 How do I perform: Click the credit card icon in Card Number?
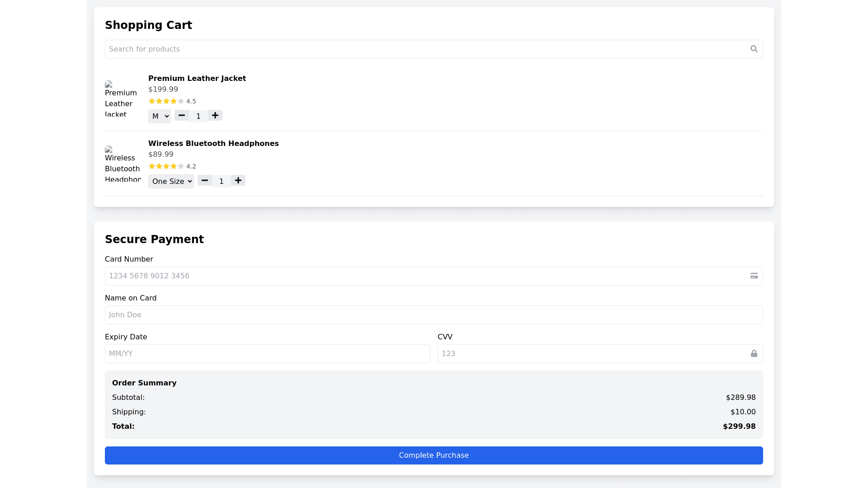pos(754,276)
